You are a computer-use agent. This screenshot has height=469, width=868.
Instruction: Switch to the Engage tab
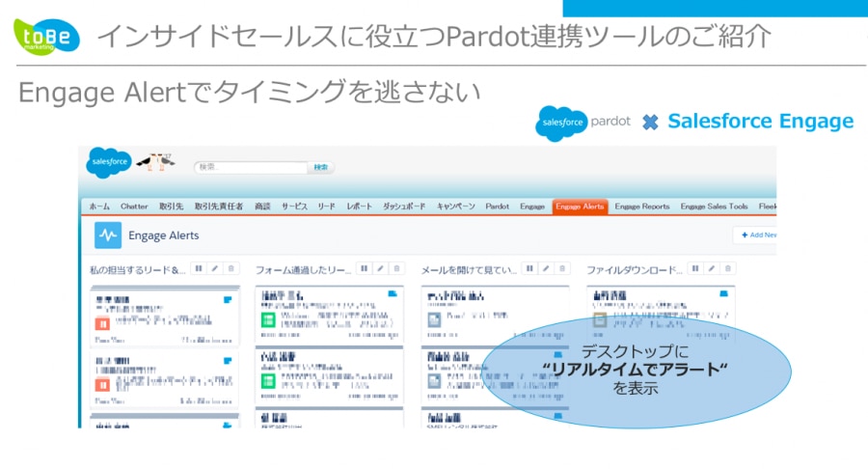point(532,207)
